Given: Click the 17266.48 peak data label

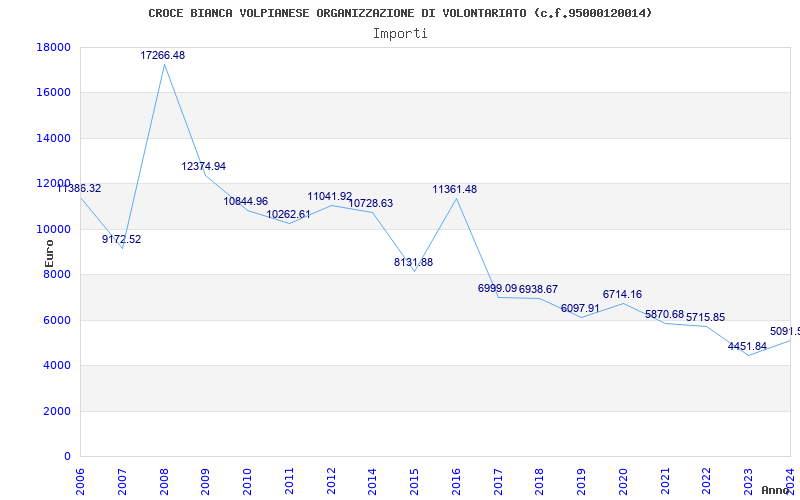Looking at the screenshot, I should click(162, 56).
